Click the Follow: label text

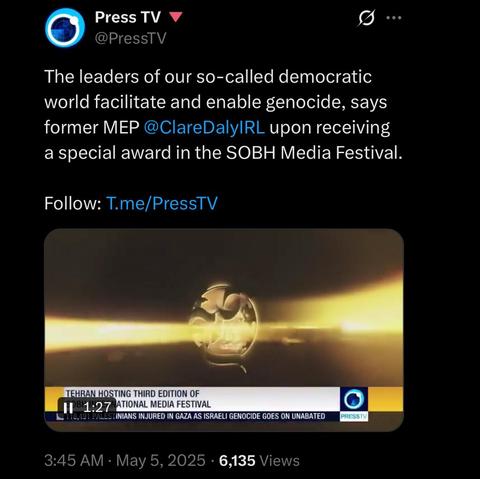73,203
